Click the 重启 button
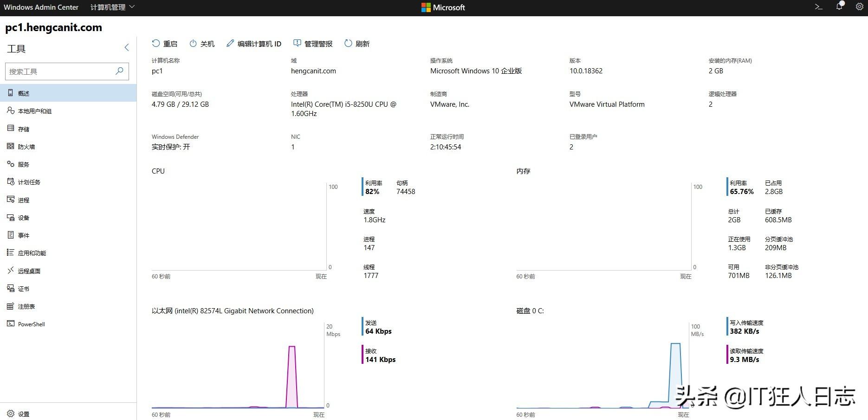868x420 pixels. [x=164, y=44]
